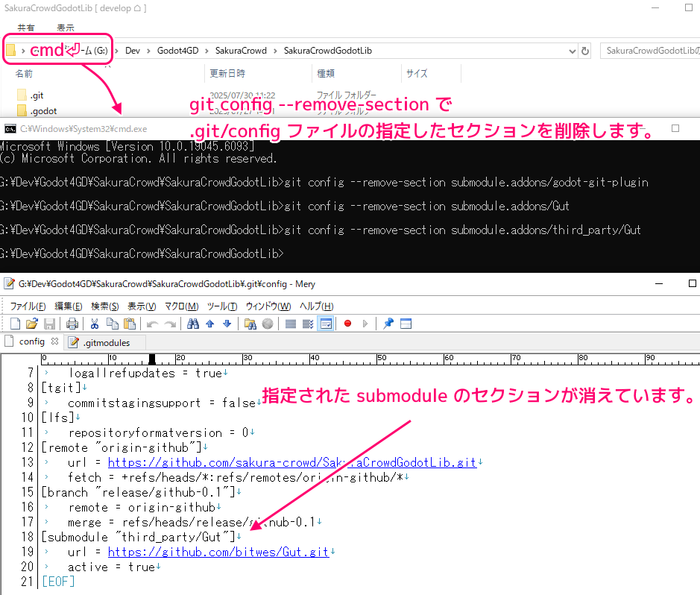Click the Find binoculars icon

[192, 324]
